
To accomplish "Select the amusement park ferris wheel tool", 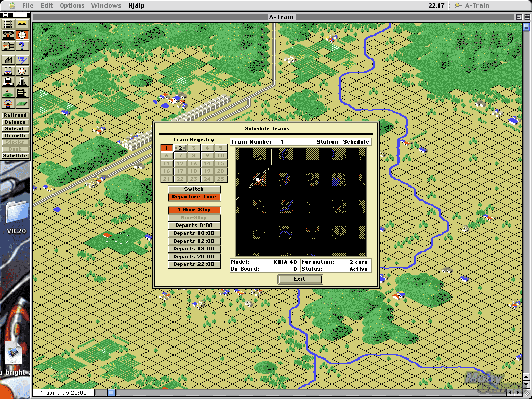I will coord(8,104).
